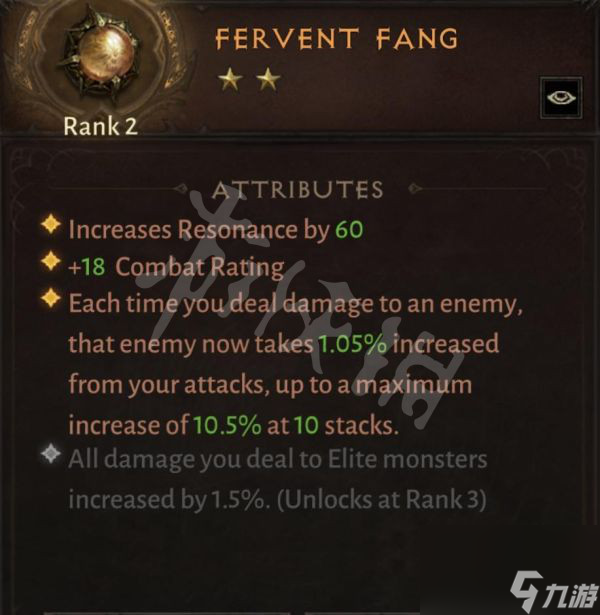Click the Rank 2 label
Image resolution: width=600 pixels, height=615 pixels.
coord(101,127)
